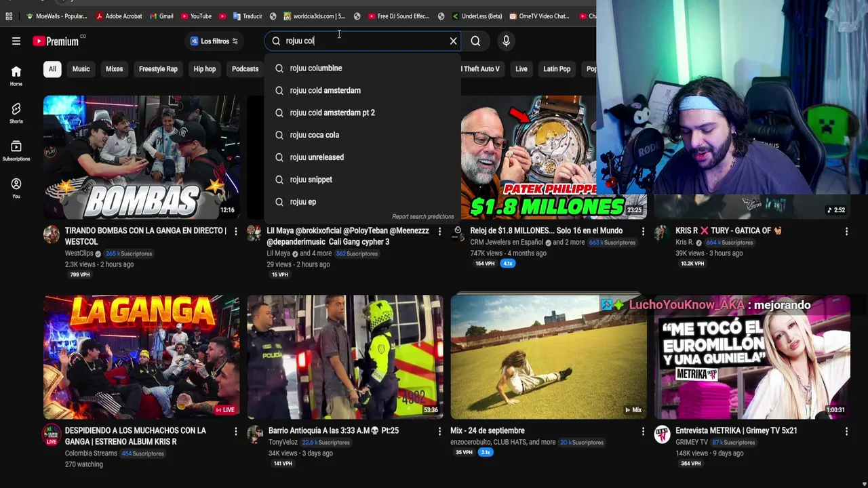The height and width of the screenshot is (488, 868).
Task: Open UnderLess (Beta) bookmark
Action: [x=477, y=16]
